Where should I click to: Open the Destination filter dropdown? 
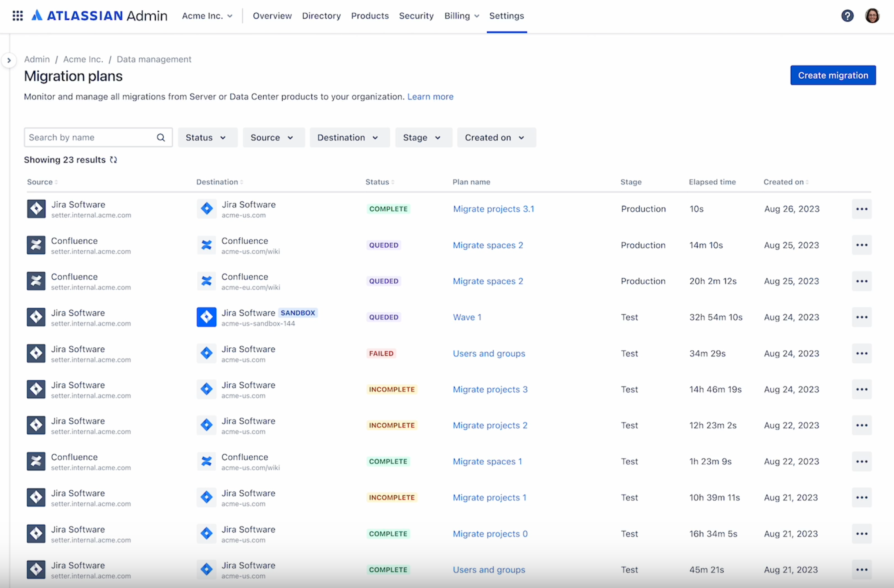pyautogui.click(x=349, y=137)
